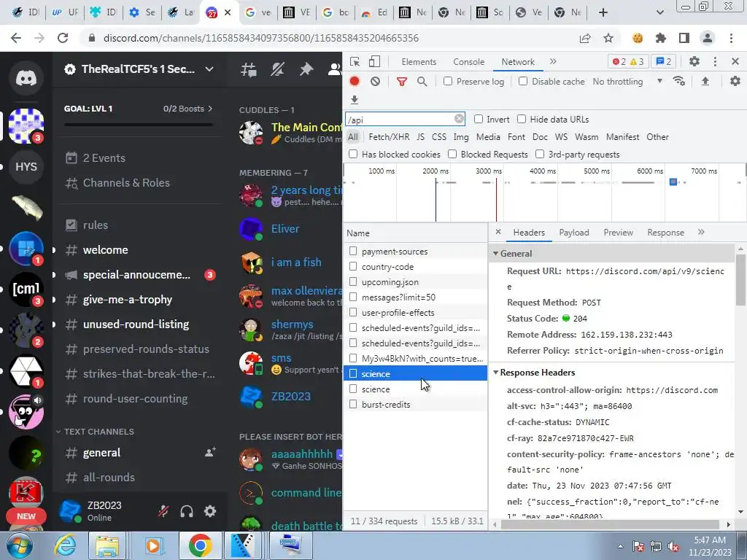Open No throttling dropdown
Image resolution: width=747 pixels, height=560 pixels.
click(x=627, y=82)
